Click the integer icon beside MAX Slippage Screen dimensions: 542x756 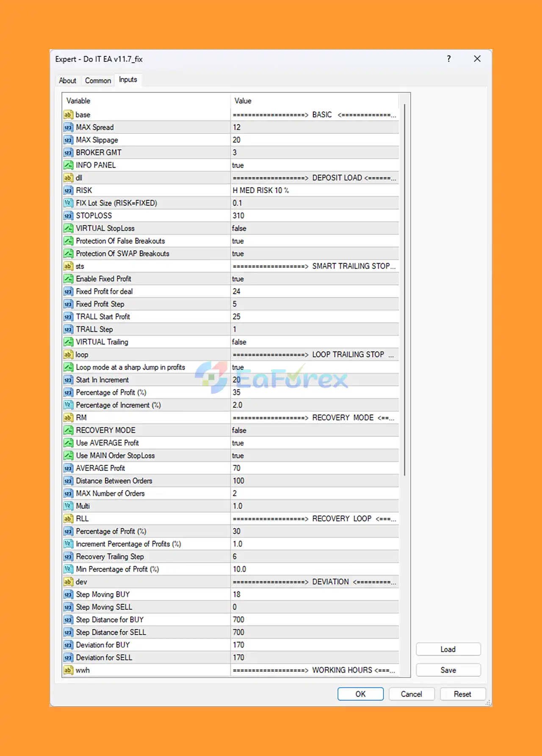point(68,140)
